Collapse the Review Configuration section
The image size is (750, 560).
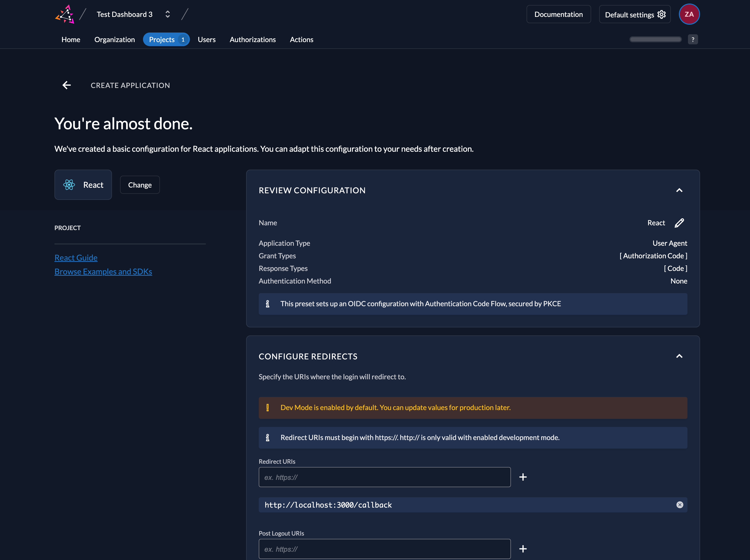[679, 190]
